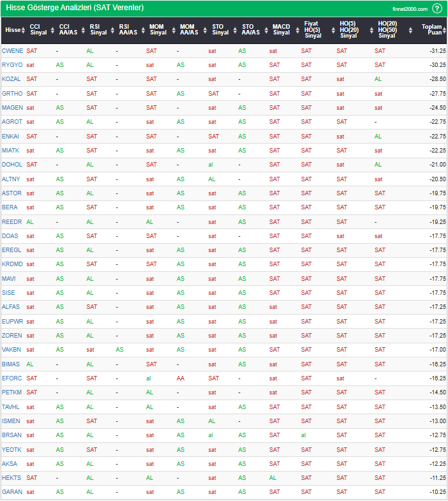Open the MAVI stock link
Screen dimensions: 448x501
point(9,279)
